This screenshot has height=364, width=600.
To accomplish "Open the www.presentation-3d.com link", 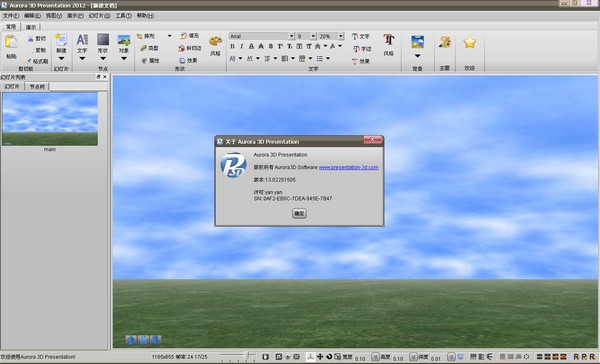I will [x=349, y=167].
